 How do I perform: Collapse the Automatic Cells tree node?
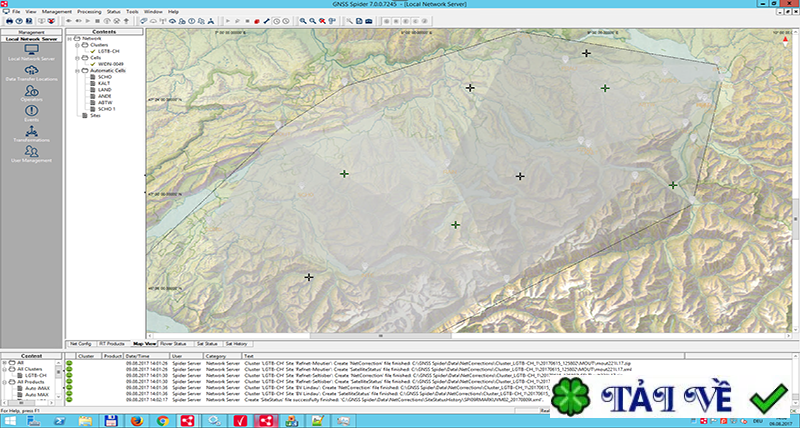77,70
